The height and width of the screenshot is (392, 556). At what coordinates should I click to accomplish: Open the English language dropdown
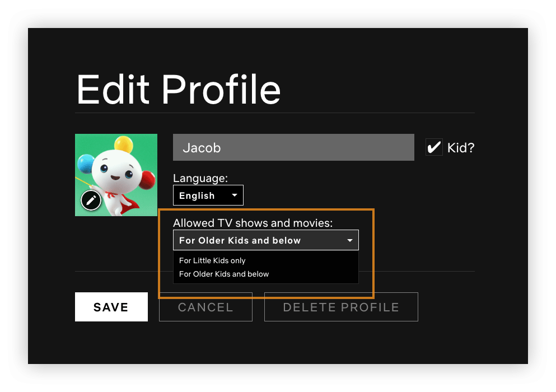[208, 195]
